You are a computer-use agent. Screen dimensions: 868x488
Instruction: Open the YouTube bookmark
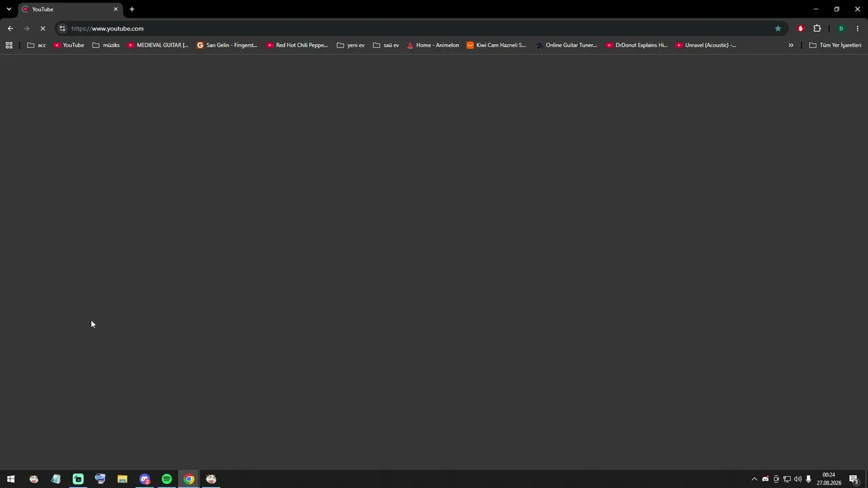(x=68, y=45)
